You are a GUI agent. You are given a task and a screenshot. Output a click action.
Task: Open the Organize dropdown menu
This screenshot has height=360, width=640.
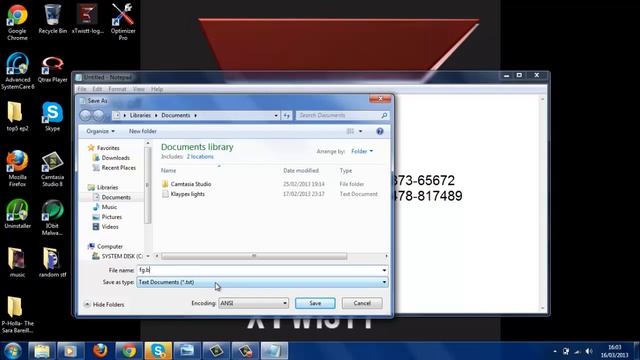(x=100, y=131)
